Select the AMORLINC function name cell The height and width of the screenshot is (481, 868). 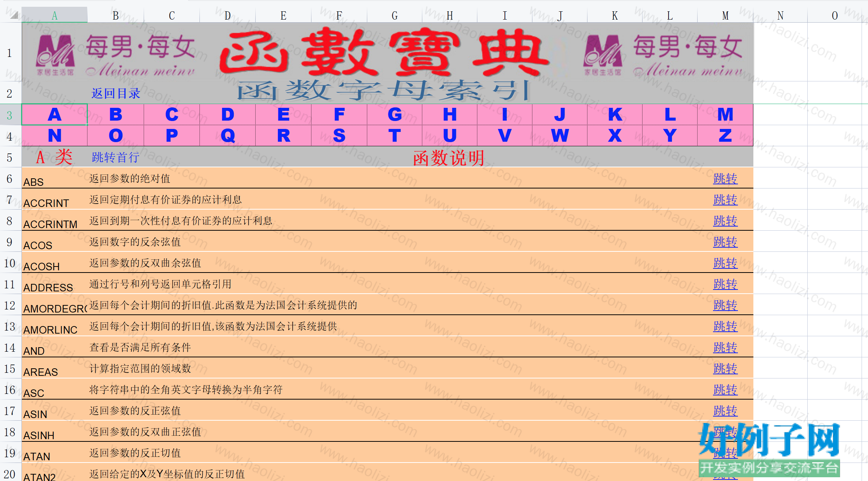(55, 326)
